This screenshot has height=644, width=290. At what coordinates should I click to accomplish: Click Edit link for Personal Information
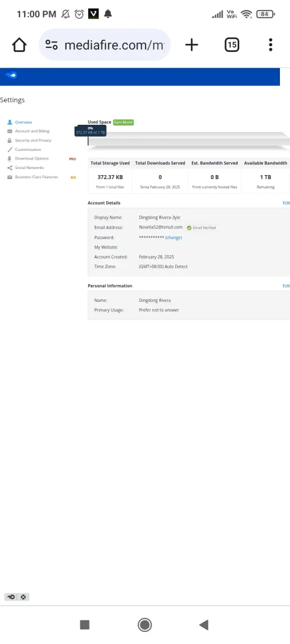286,286
